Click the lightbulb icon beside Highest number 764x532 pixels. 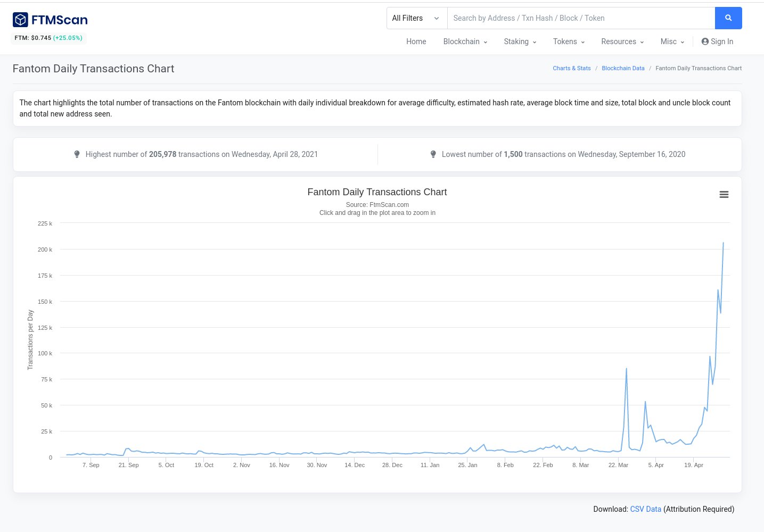click(77, 154)
